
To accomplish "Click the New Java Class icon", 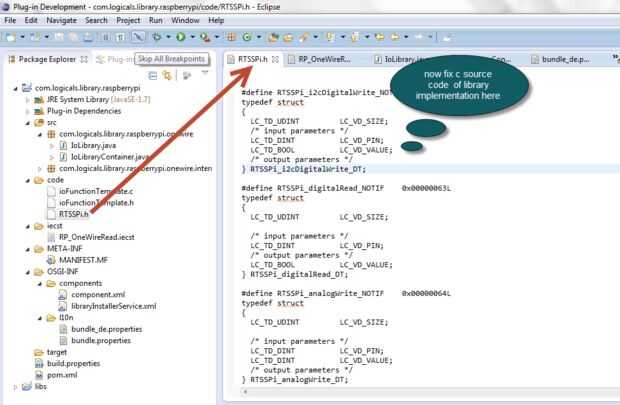I will (x=247, y=37).
